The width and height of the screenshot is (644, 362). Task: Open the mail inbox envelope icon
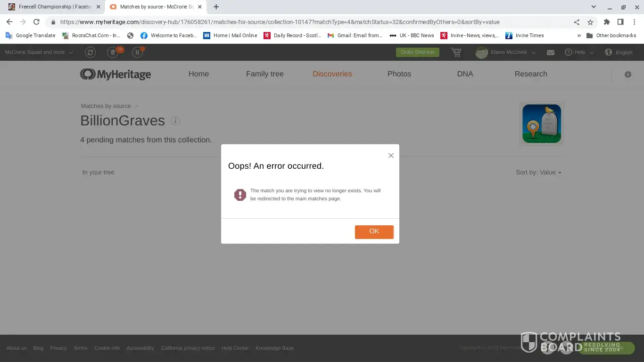(550, 52)
